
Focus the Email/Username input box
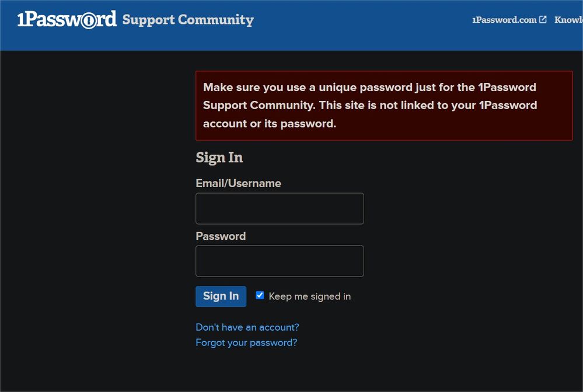coord(280,209)
